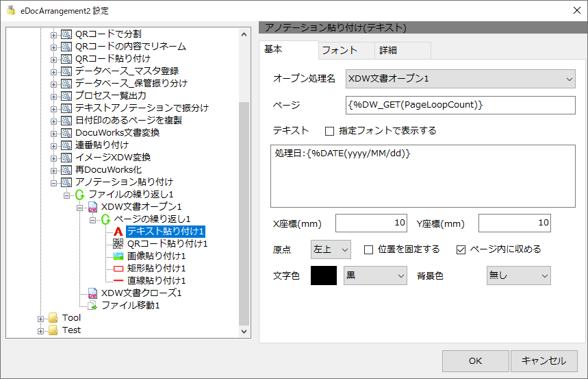Select 矩形貼り付け1 tree item
The width and height of the screenshot is (588, 379).
(x=156, y=269)
